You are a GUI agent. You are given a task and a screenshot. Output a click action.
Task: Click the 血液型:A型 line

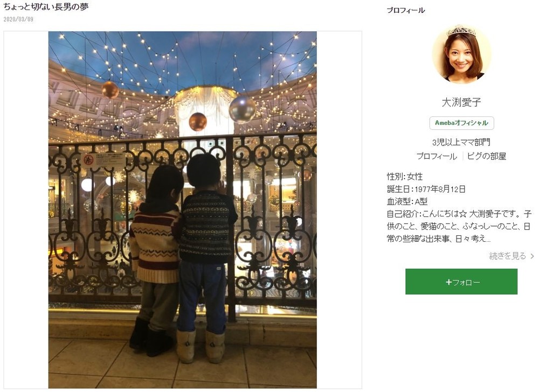coord(407,201)
